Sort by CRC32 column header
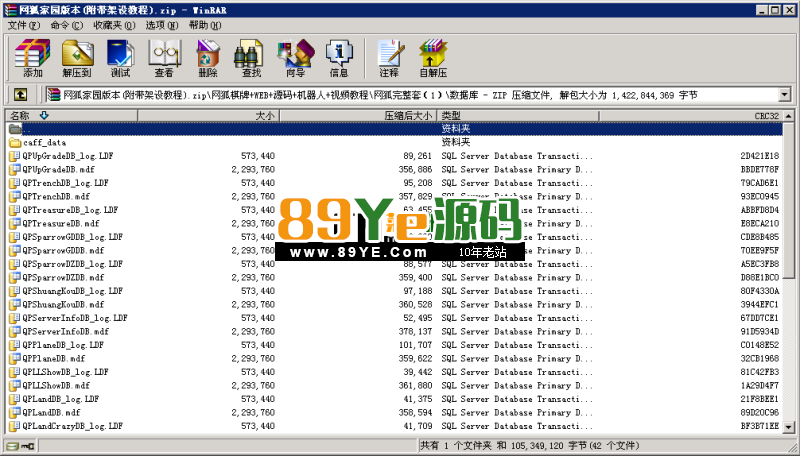800x456 pixels. [691, 116]
